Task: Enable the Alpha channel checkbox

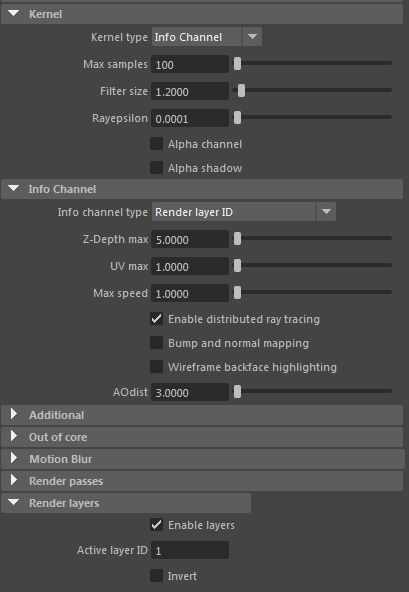Action: click(156, 144)
